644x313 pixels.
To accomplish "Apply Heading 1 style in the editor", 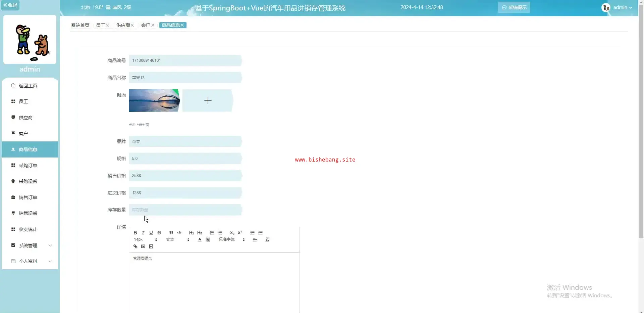I will (192, 233).
